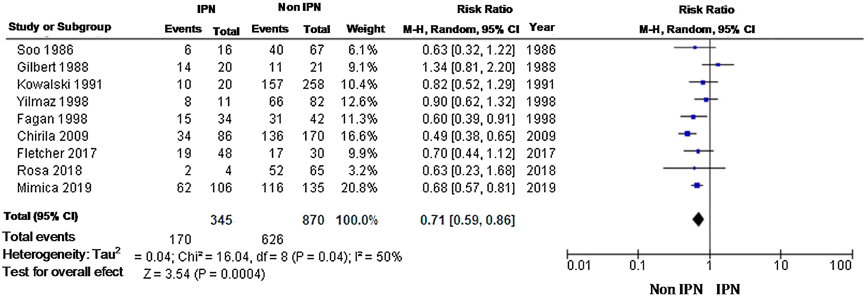Click the Yilmaz 1998 blue square marker

pyautogui.click(x=706, y=100)
